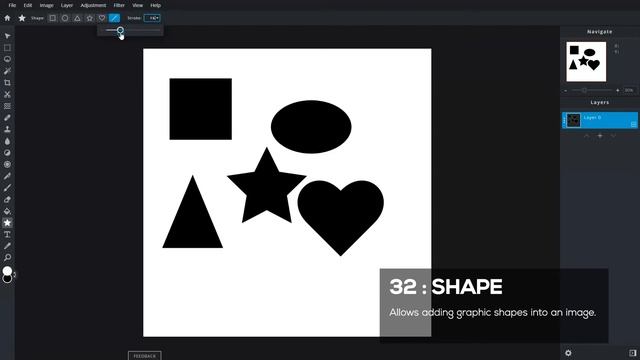Open the View menu
This screenshot has height=360, width=640.
tap(138, 5)
